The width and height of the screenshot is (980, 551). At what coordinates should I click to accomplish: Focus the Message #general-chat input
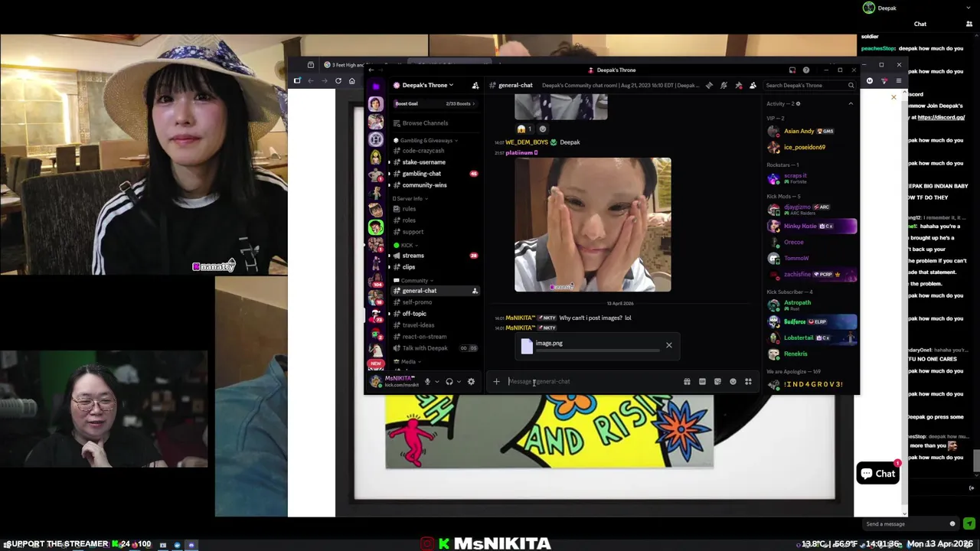point(593,381)
